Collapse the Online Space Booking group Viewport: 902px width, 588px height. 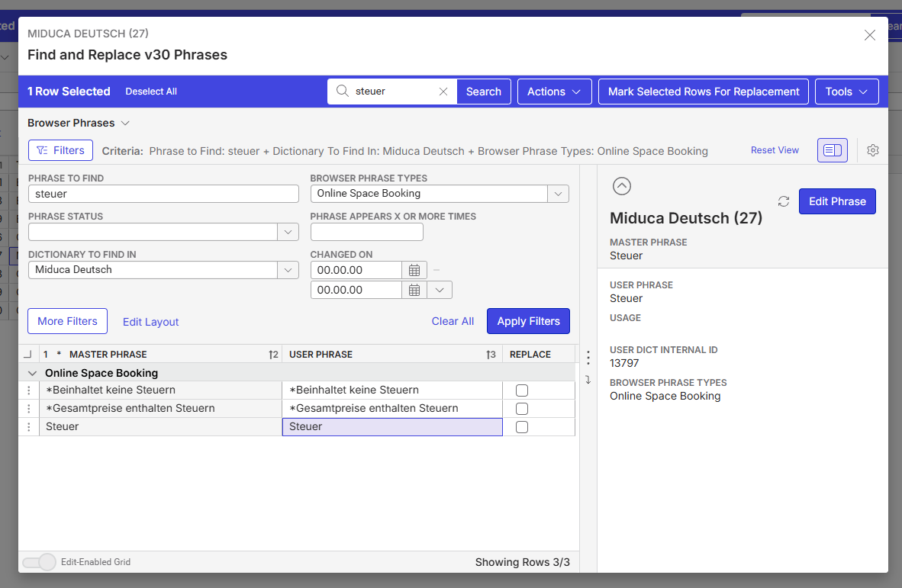point(32,373)
